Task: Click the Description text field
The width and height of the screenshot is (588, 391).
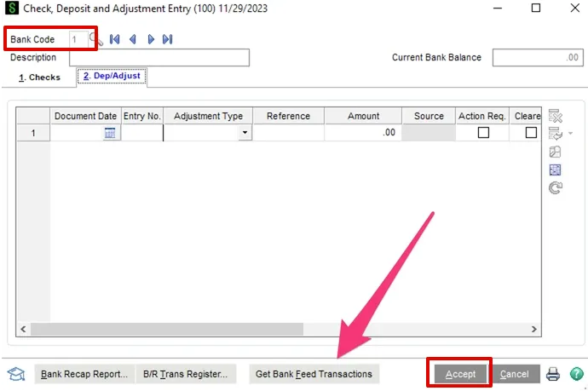Action: (159, 57)
